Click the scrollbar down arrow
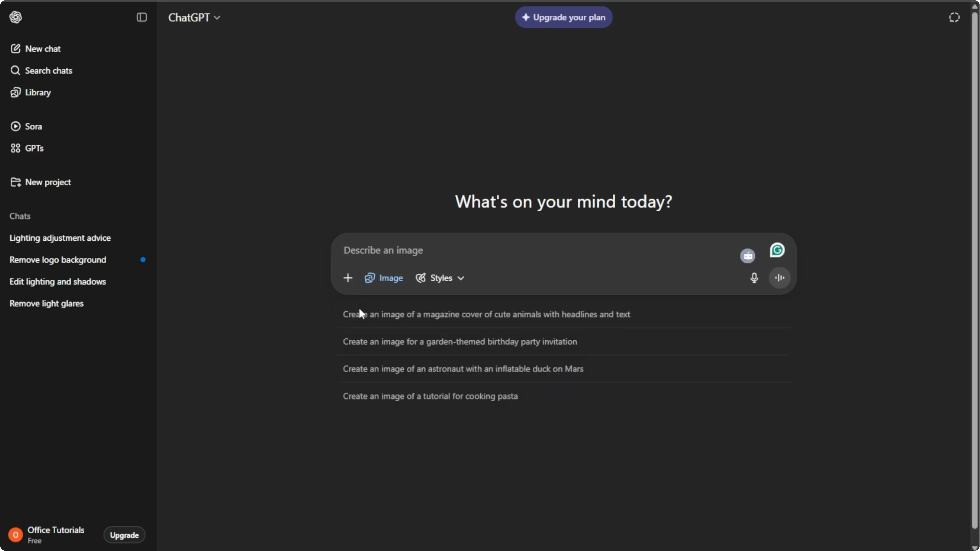The height and width of the screenshot is (551, 980). coord(974,548)
